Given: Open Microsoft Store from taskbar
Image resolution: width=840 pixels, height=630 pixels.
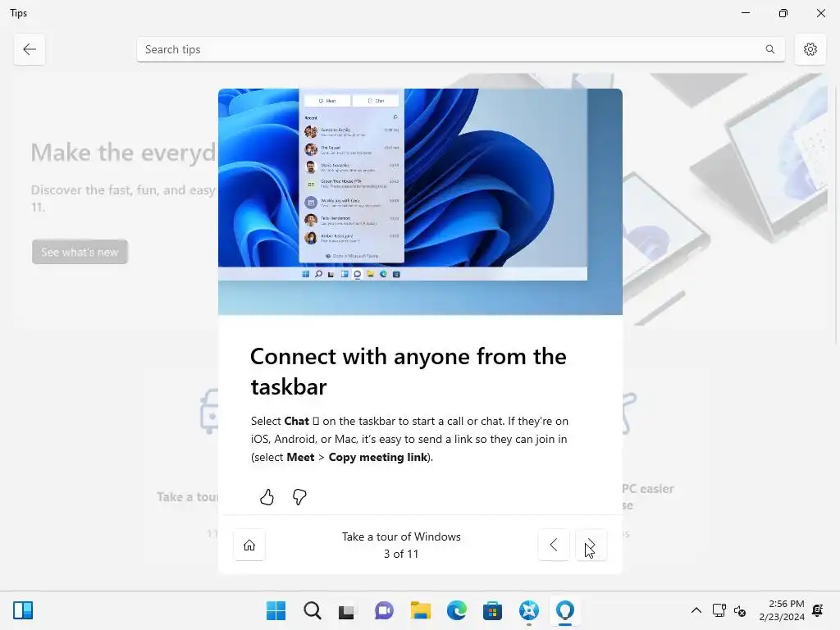Looking at the screenshot, I should (492, 610).
